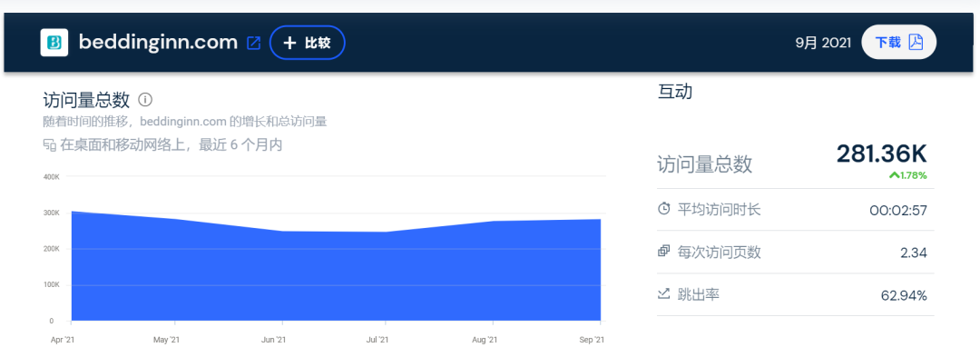Click the green up-arrow growth indicator
This screenshot has width=980, height=357.
894,175
